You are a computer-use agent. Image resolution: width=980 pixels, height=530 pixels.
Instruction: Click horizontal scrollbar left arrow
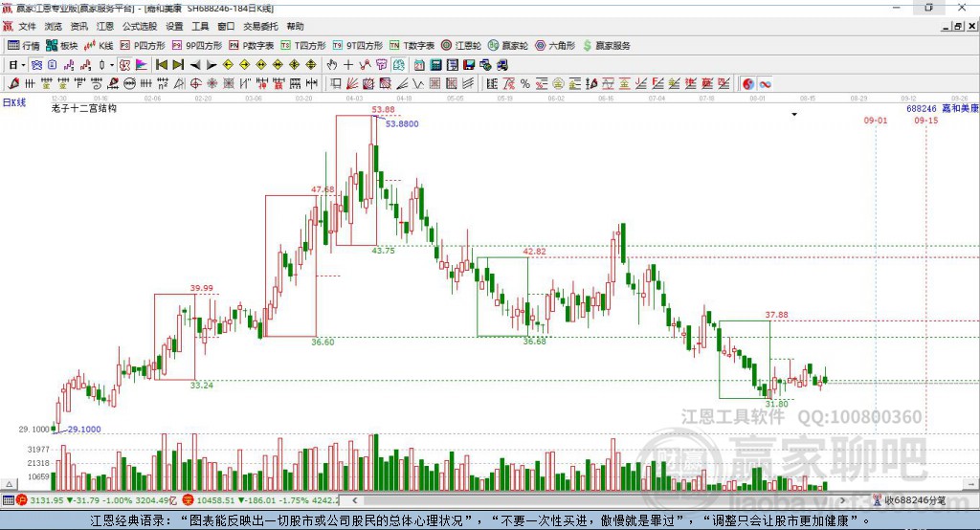354,500
